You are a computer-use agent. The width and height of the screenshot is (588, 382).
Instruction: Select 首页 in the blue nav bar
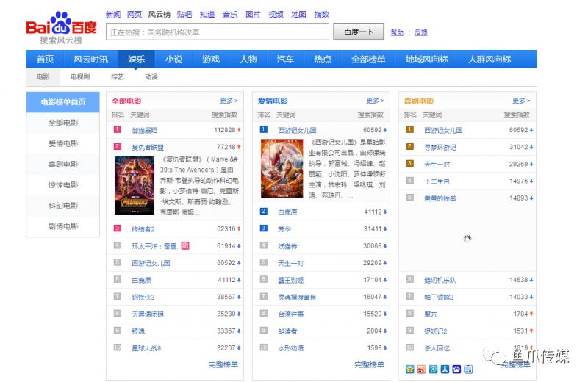click(x=46, y=60)
